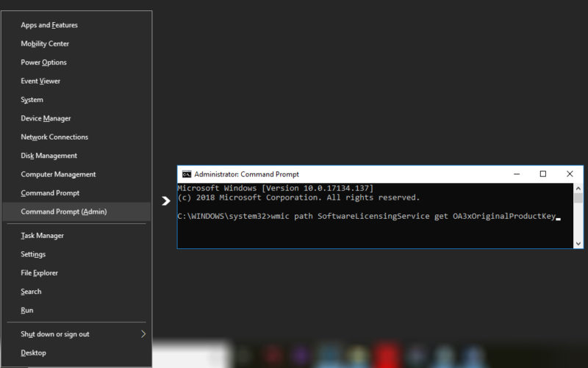Open Device Manager

(46, 118)
